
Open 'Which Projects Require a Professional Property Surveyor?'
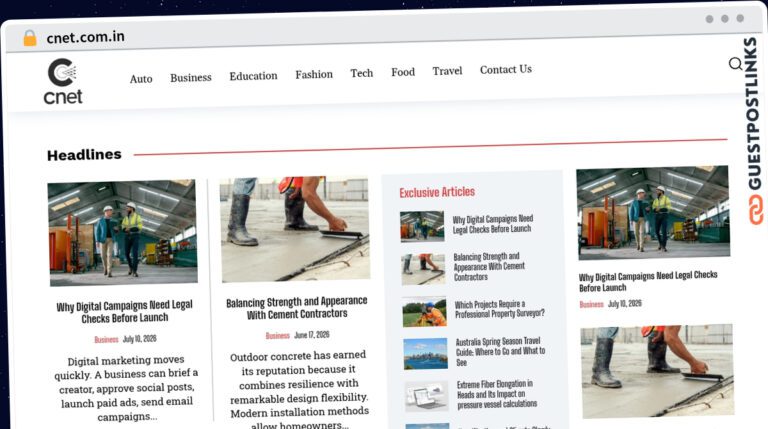[500, 309]
